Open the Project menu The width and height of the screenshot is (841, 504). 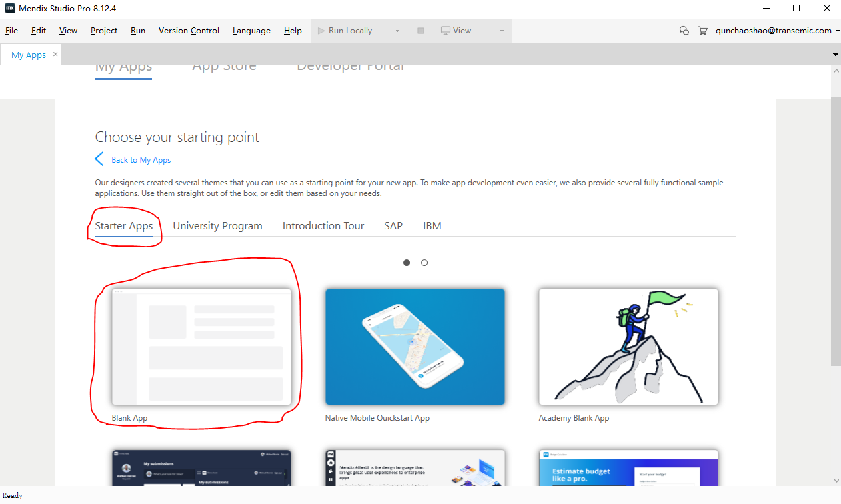pos(104,31)
